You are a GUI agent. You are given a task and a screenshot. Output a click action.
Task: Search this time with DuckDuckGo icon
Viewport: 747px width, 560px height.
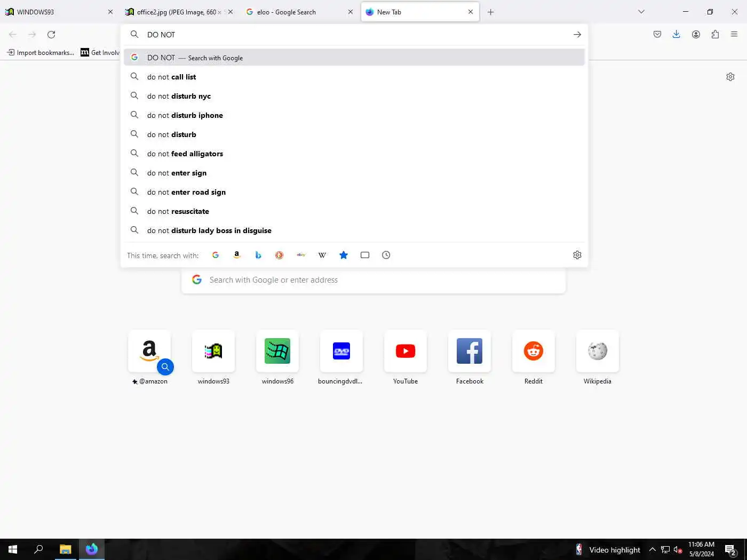279,255
